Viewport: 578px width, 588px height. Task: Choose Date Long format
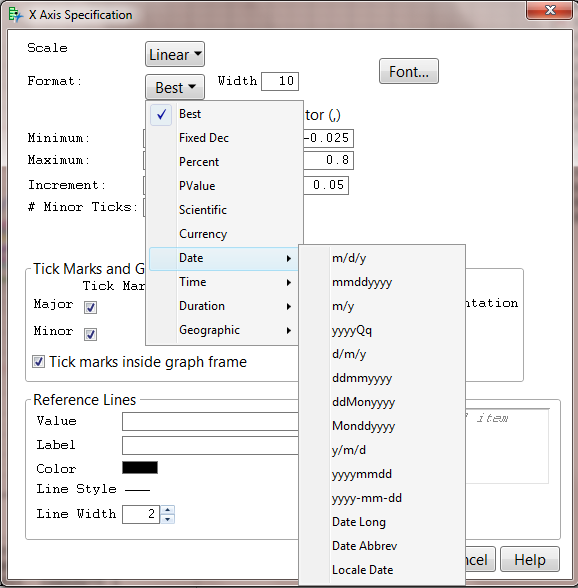[382, 522]
